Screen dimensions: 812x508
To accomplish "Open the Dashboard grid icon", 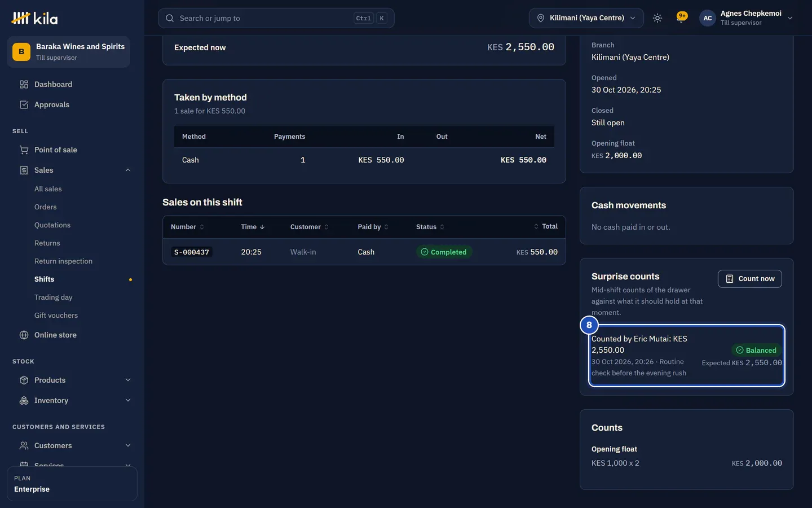I will [x=24, y=85].
